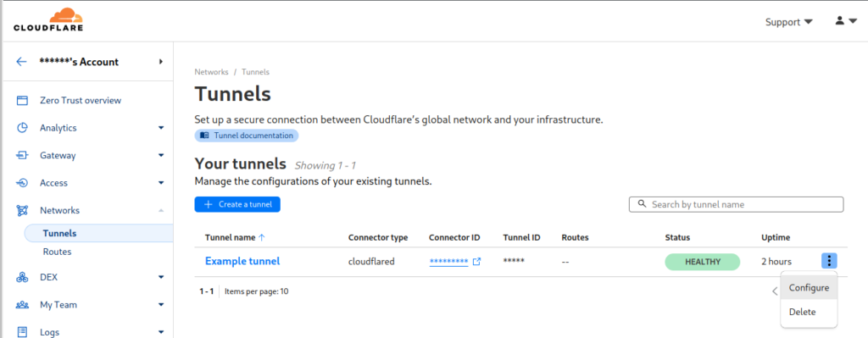Expand the Access section arrow
The height and width of the screenshot is (338, 868).
(x=161, y=183)
